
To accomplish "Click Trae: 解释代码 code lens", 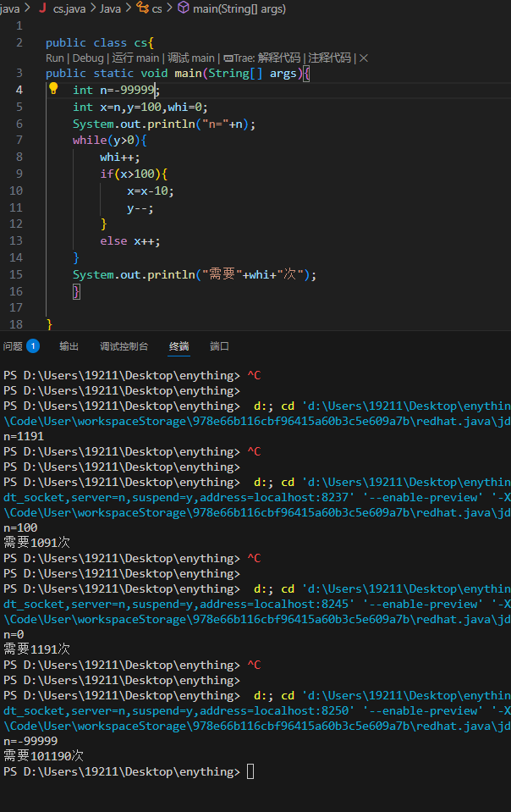I will pos(261,58).
